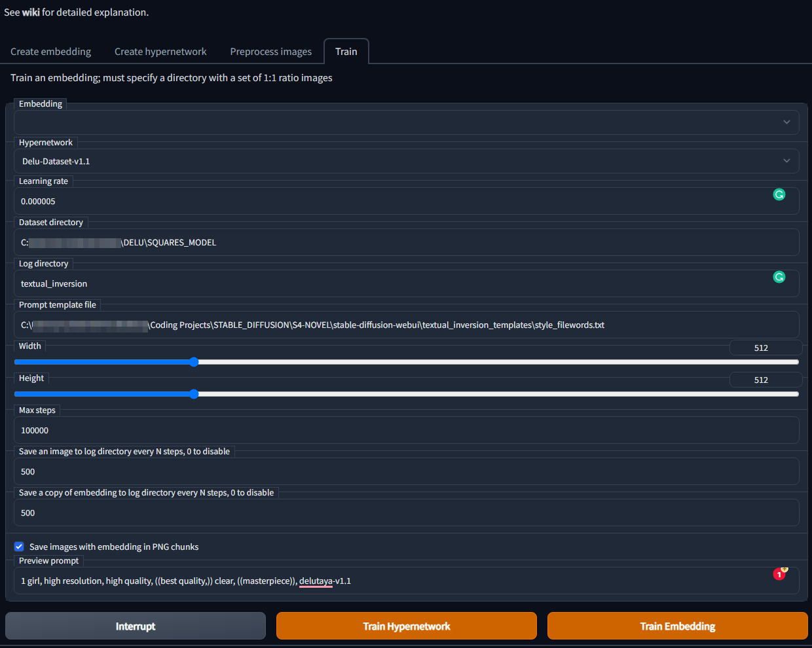812x648 pixels.
Task: Click the Grammarly icon beside Log directory
Action: pyautogui.click(x=779, y=277)
